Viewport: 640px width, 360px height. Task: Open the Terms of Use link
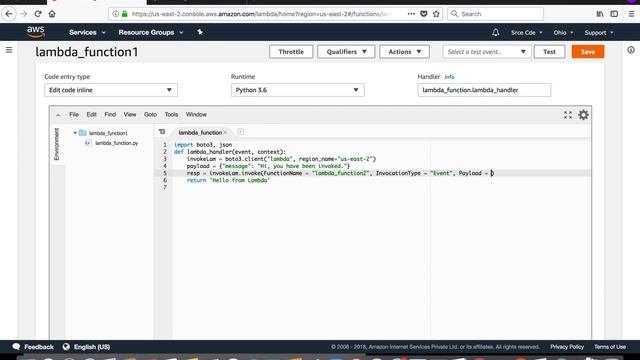(x=610, y=347)
